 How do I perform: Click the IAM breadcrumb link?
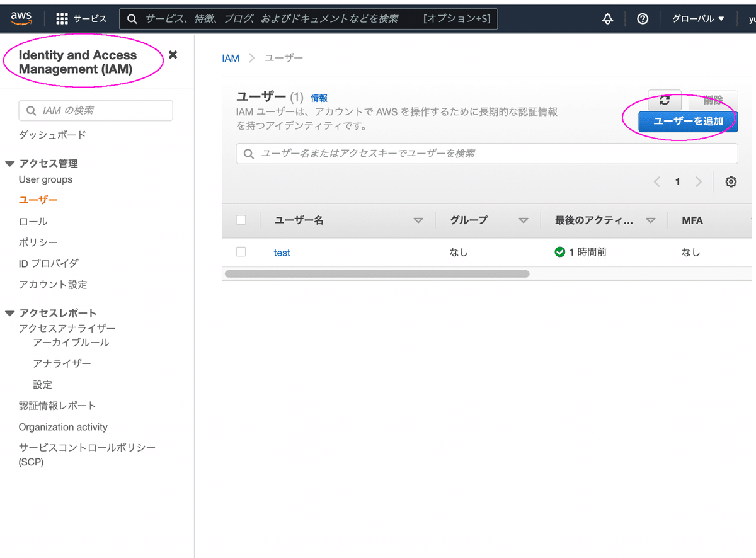pyautogui.click(x=231, y=58)
